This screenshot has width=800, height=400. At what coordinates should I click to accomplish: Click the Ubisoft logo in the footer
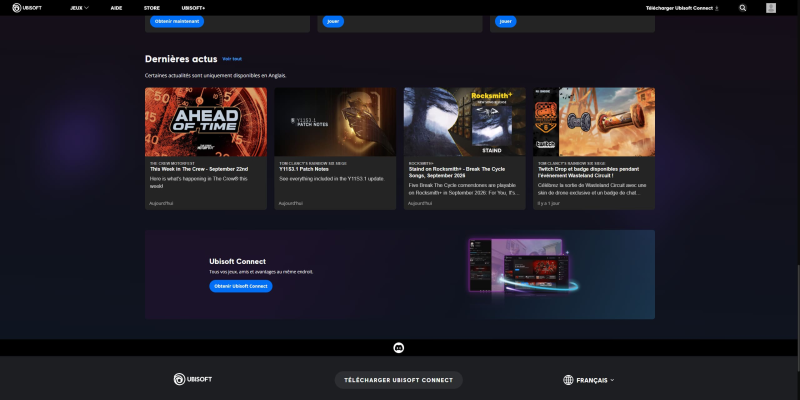193,379
